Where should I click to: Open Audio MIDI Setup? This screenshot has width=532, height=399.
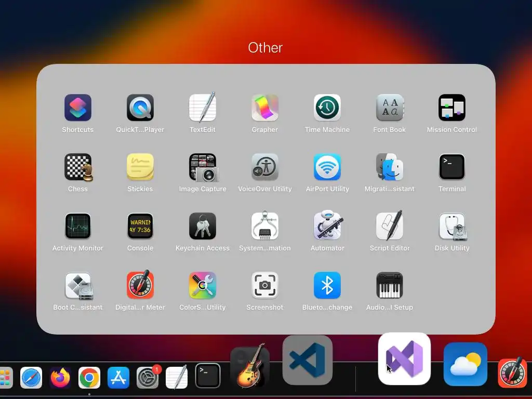[x=390, y=285]
